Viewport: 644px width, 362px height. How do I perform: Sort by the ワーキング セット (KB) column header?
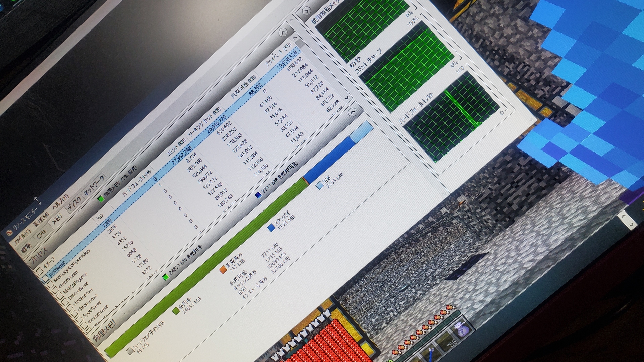(204, 121)
